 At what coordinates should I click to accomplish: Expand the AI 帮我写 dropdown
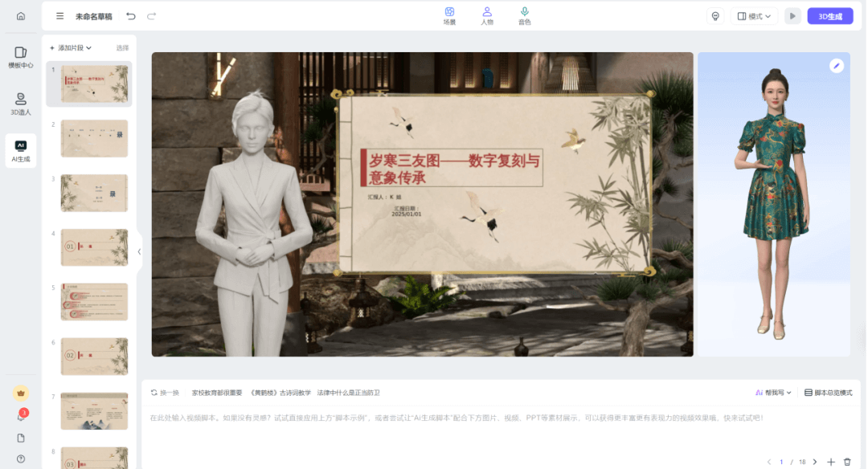click(773, 393)
